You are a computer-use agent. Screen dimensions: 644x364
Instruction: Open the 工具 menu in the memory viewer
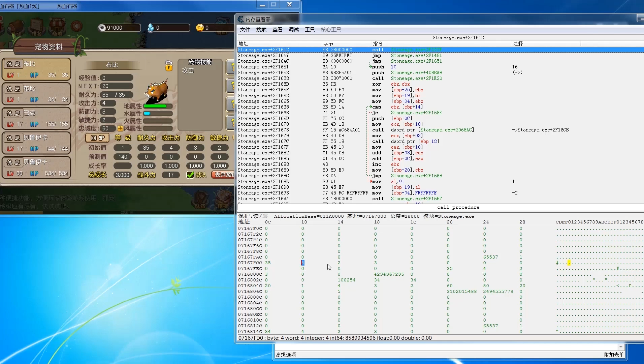point(310,30)
